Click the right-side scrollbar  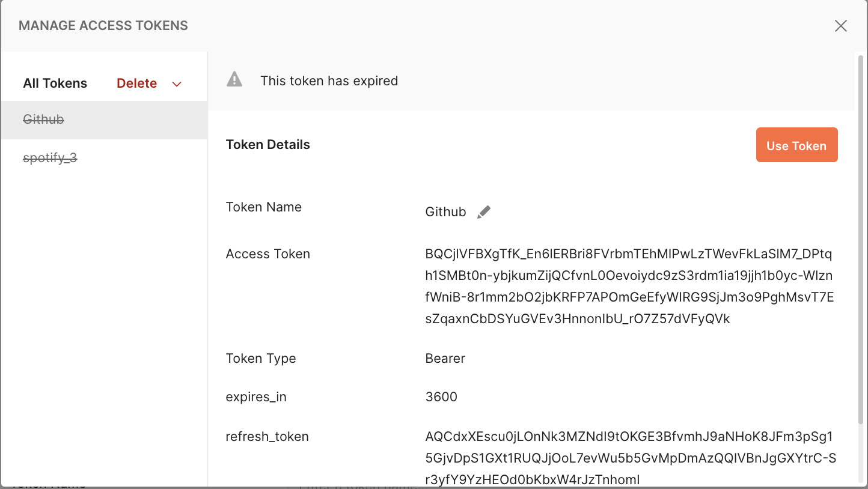[x=860, y=240]
